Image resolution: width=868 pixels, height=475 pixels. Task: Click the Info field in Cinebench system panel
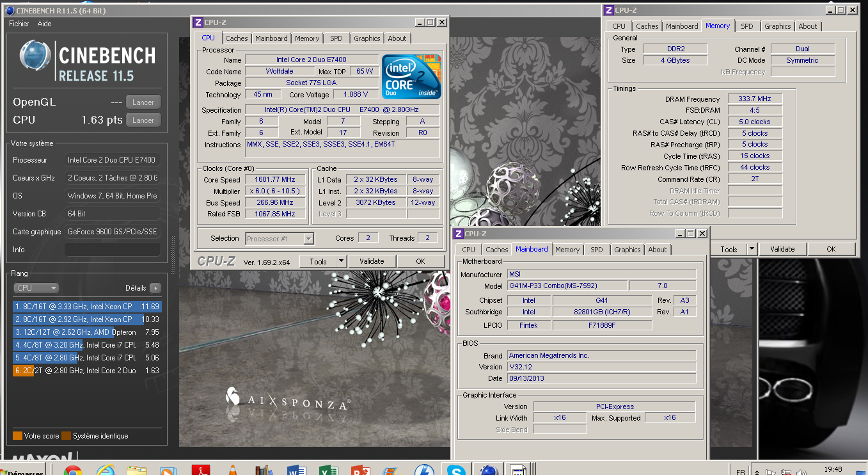113,250
